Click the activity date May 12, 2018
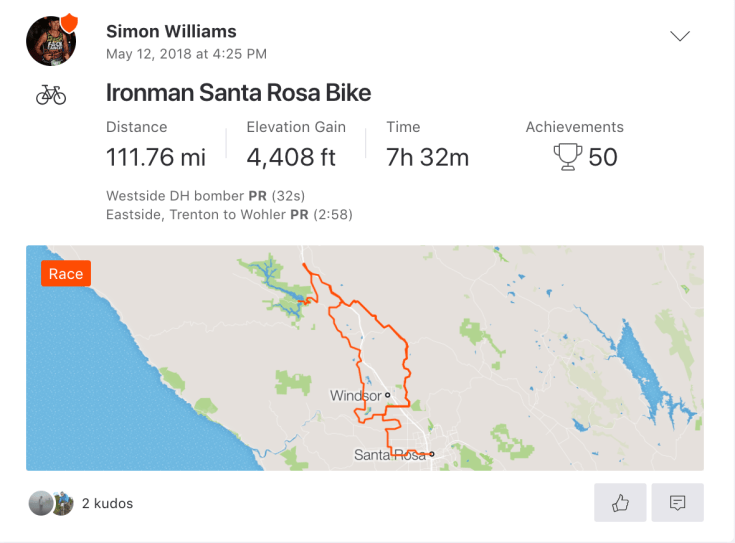The width and height of the screenshot is (735, 543). [x=186, y=54]
